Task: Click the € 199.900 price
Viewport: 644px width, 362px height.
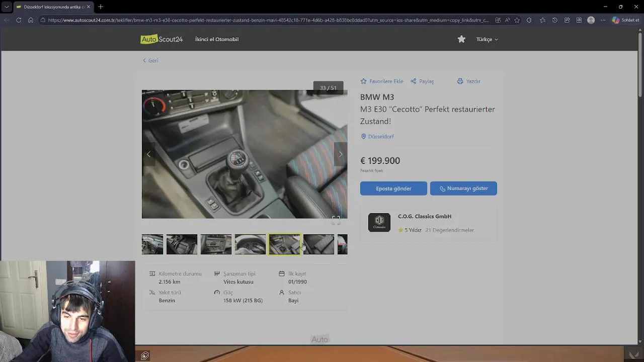Action: point(380,161)
